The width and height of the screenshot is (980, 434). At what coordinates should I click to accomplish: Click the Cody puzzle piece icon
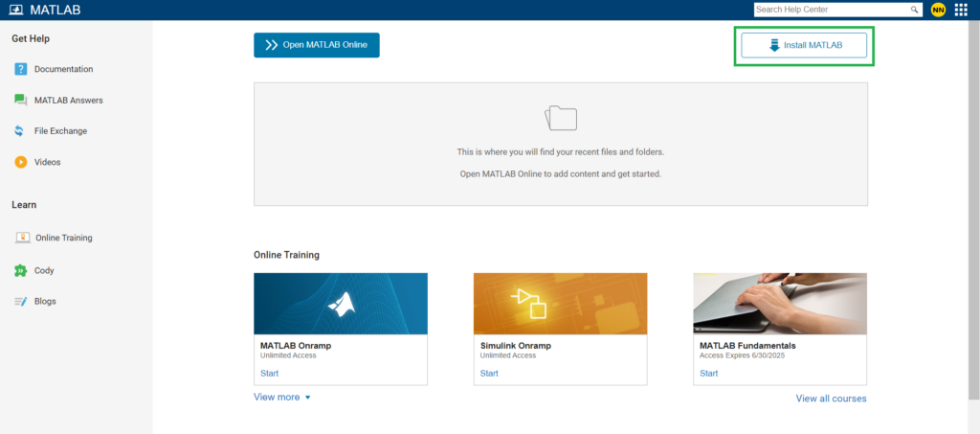click(x=21, y=271)
